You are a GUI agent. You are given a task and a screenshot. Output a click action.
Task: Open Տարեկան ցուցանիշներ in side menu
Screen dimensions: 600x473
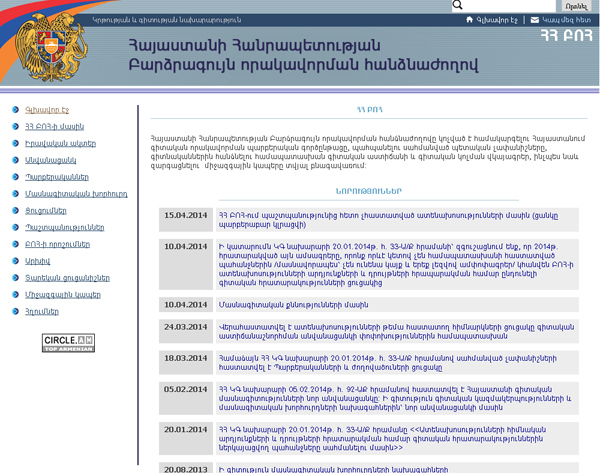67,278
